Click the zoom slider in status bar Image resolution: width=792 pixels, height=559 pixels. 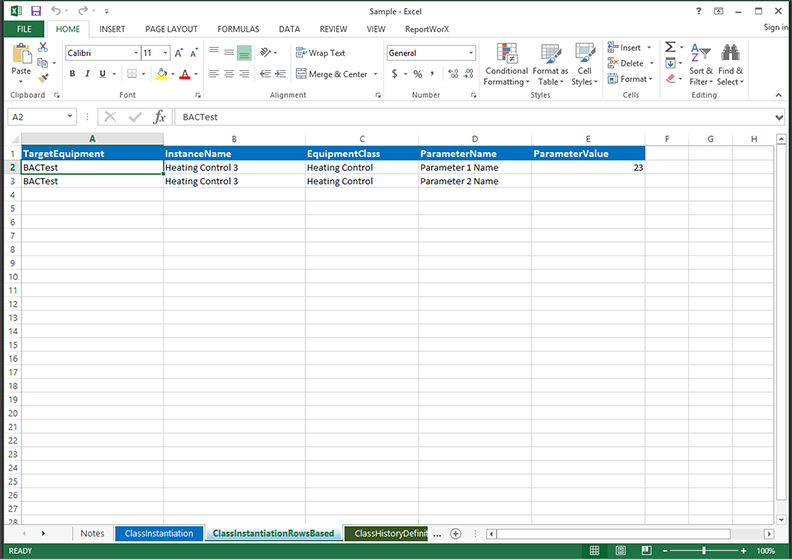pyautogui.click(x=704, y=551)
